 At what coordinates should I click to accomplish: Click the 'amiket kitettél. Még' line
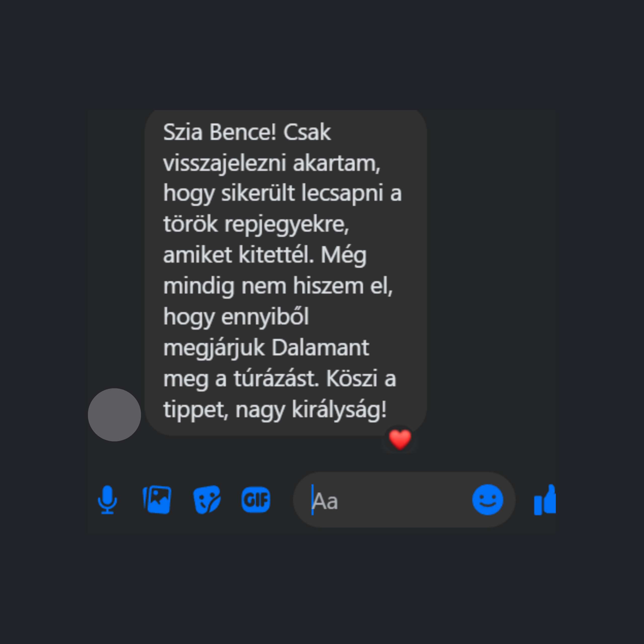point(265,255)
